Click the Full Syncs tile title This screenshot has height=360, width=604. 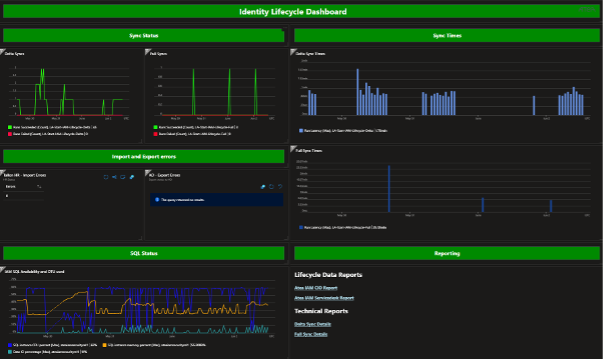click(159, 54)
